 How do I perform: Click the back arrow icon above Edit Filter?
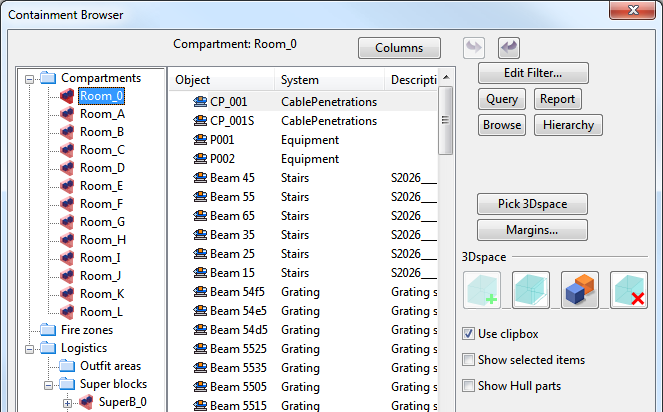(x=508, y=47)
